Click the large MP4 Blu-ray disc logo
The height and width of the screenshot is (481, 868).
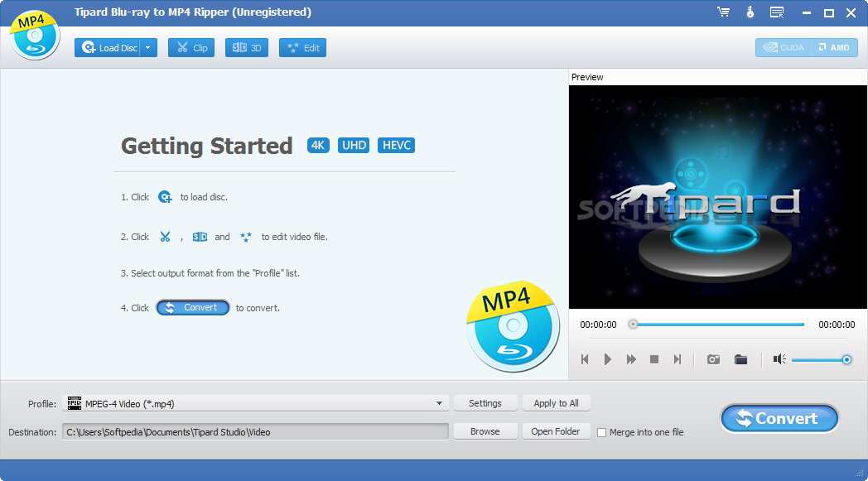pos(513,326)
